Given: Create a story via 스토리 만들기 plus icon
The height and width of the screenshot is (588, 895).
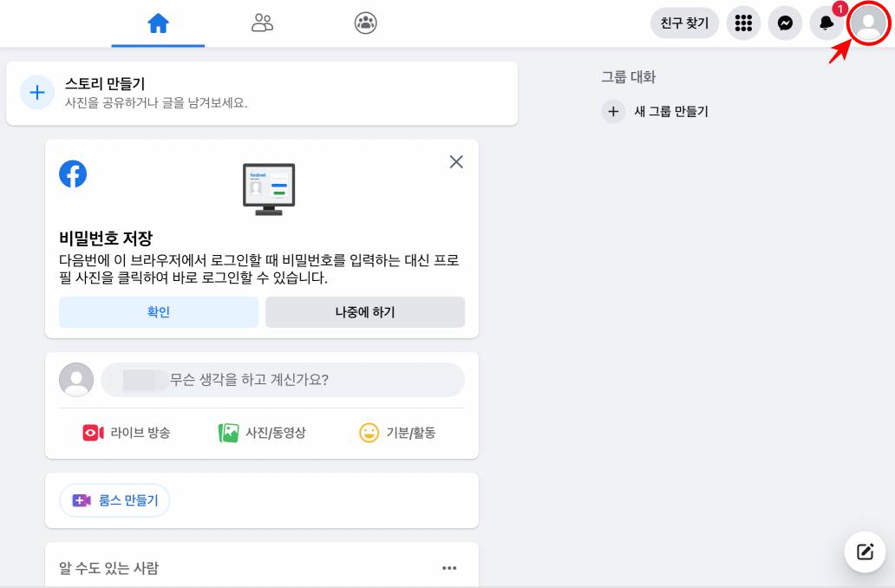Looking at the screenshot, I should click(36, 92).
